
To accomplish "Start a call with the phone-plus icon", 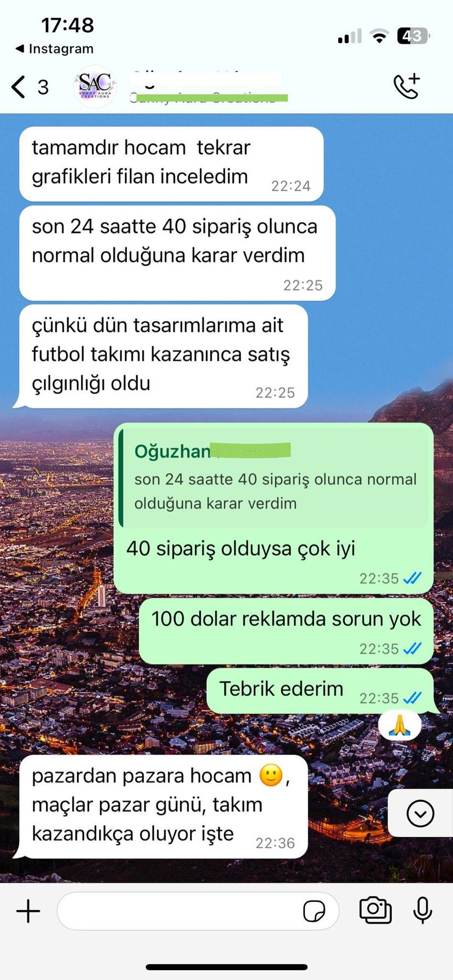I will click(406, 86).
